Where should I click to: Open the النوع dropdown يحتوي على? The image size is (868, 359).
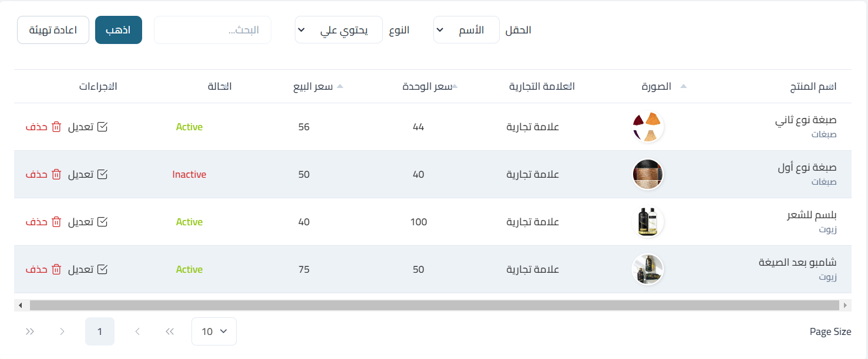click(x=339, y=30)
